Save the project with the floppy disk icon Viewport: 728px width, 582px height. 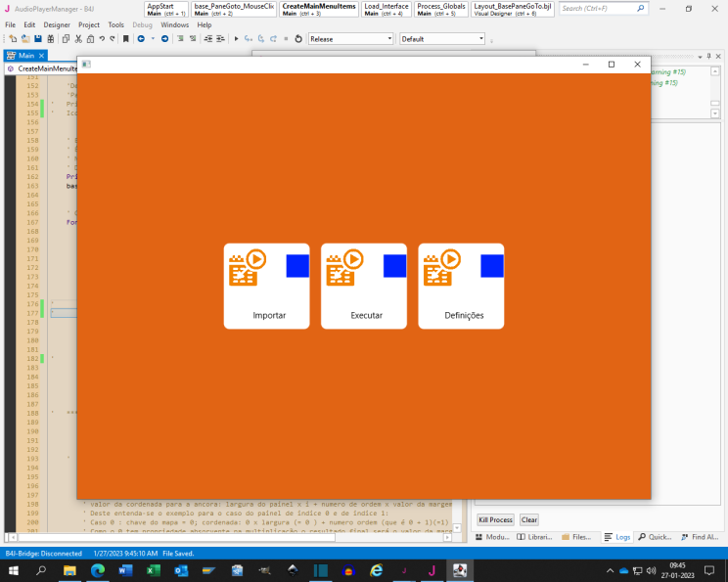38,39
